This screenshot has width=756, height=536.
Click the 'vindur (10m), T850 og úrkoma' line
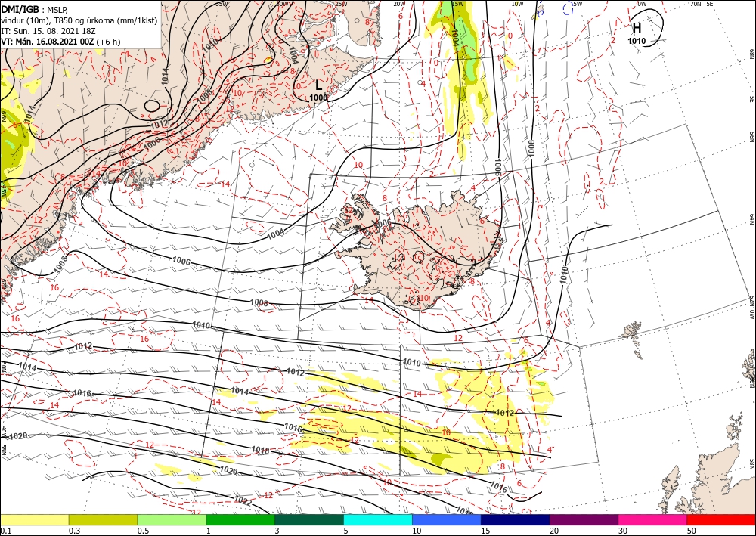(79, 20)
